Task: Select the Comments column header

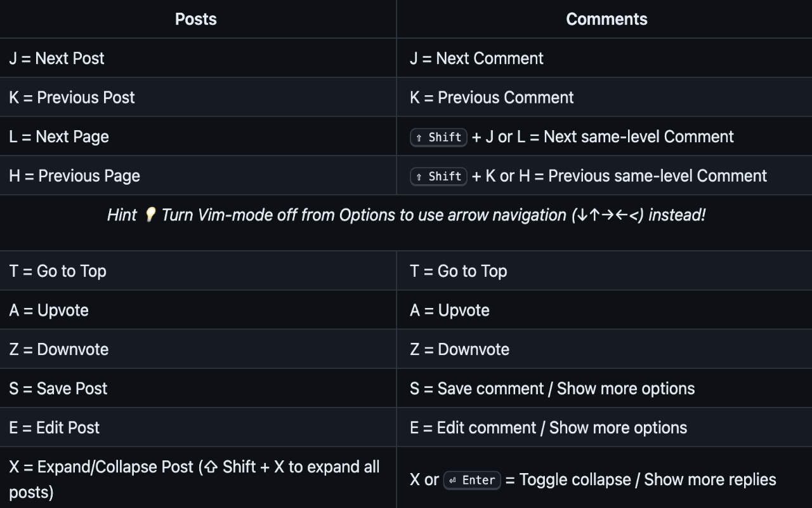Action: (606, 19)
